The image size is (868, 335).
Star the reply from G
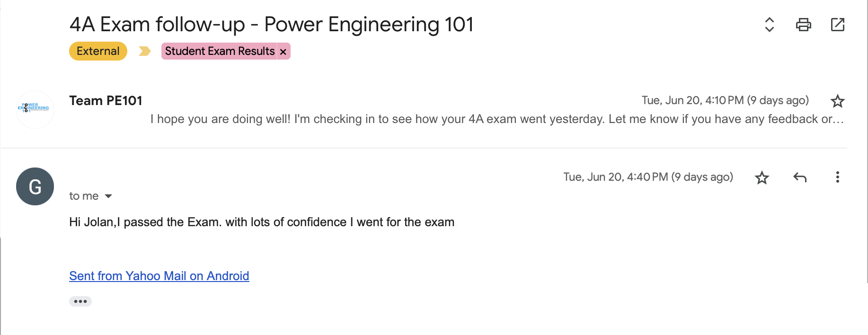[762, 177]
